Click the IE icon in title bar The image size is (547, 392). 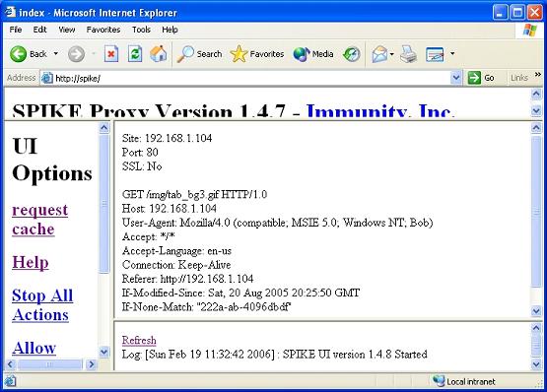pyautogui.click(x=11, y=12)
